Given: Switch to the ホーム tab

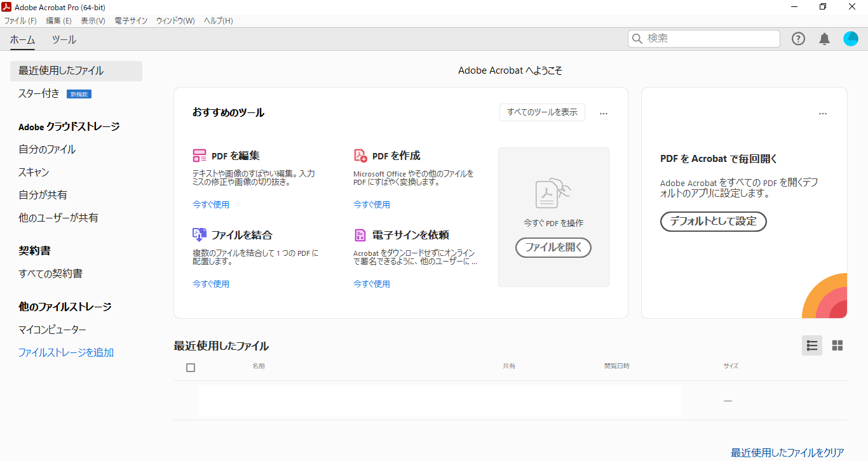Looking at the screenshot, I should 22,40.
